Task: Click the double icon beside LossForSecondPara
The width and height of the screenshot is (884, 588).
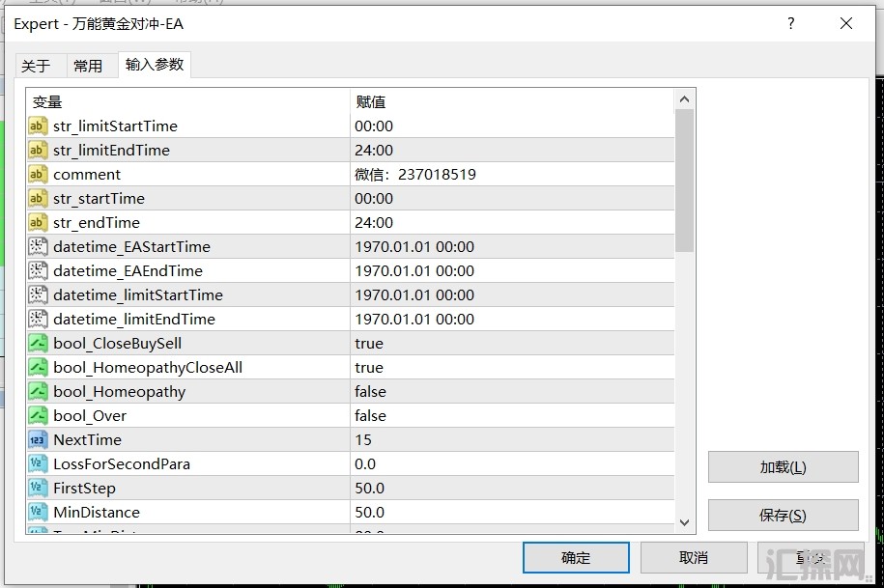Action: 38,464
